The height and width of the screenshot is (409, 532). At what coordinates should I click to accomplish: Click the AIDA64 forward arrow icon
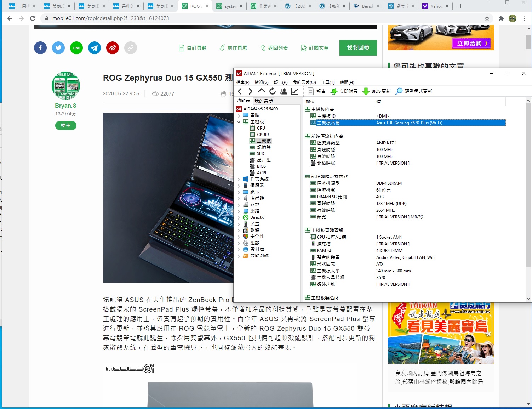click(x=251, y=91)
